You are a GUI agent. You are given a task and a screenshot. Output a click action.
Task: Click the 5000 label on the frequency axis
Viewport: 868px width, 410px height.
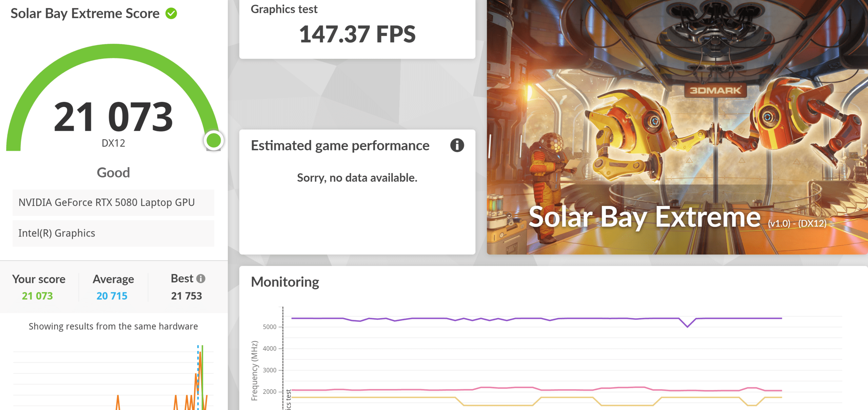(x=270, y=327)
